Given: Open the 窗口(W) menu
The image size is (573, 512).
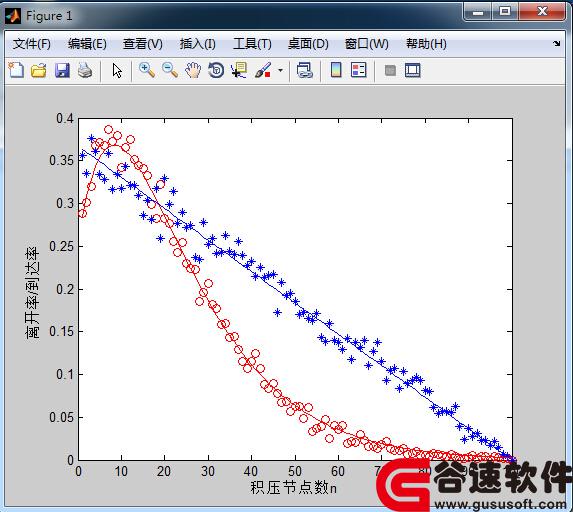Looking at the screenshot, I should [367, 44].
